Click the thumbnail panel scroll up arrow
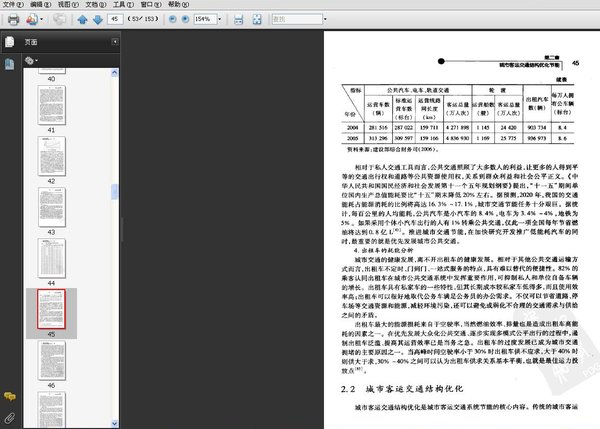600x429 pixels. [x=114, y=73]
